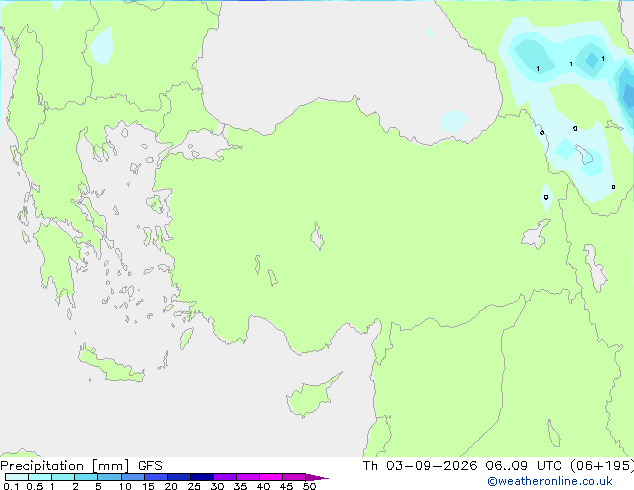
Task: Click the 35–40 mm legend color swatch
Action: tap(247, 477)
